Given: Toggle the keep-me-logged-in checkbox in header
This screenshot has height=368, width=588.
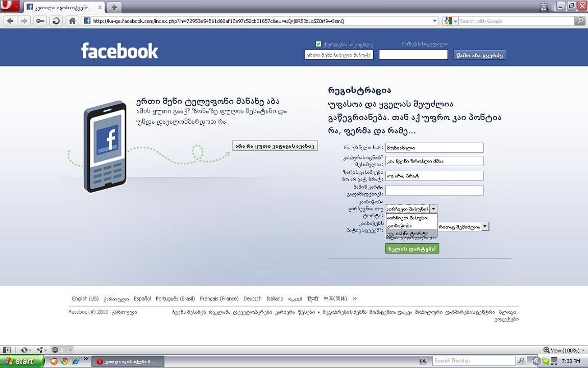Looking at the screenshot, I should coord(318,44).
